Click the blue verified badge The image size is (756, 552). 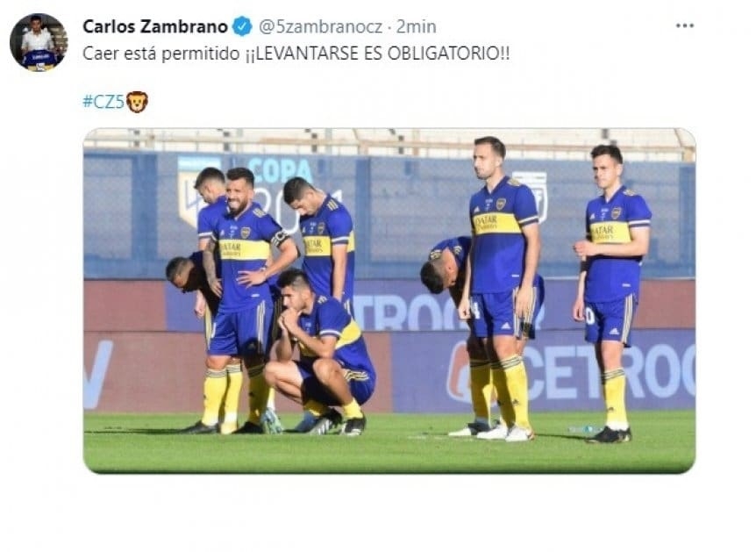(x=243, y=26)
